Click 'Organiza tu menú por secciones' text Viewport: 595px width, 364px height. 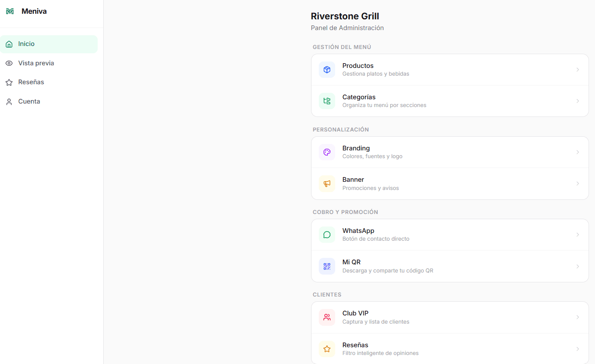click(x=384, y=105)
